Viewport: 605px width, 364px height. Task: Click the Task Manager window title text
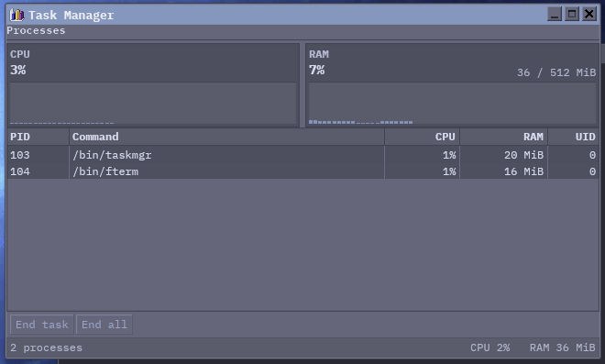[71, 15]
